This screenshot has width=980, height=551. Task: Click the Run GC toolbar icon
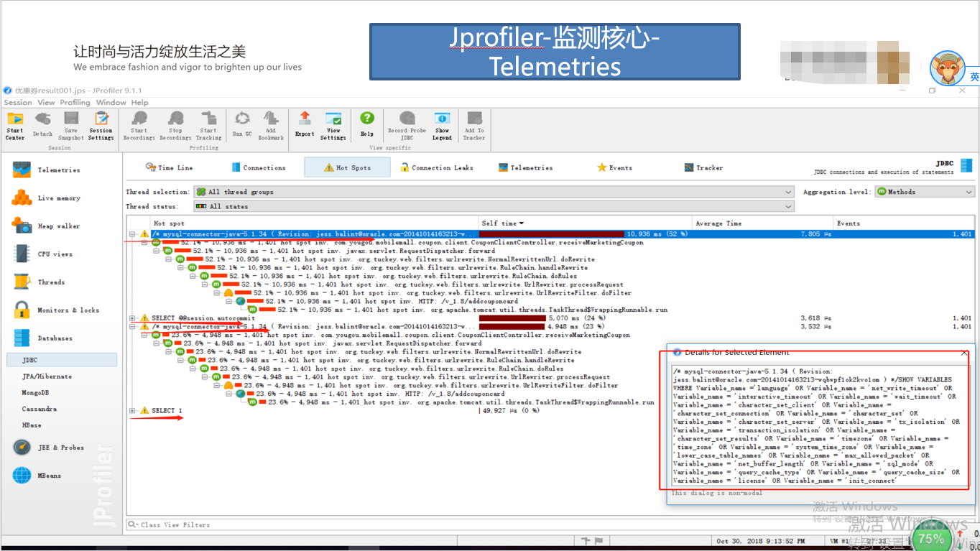(242, 125)
